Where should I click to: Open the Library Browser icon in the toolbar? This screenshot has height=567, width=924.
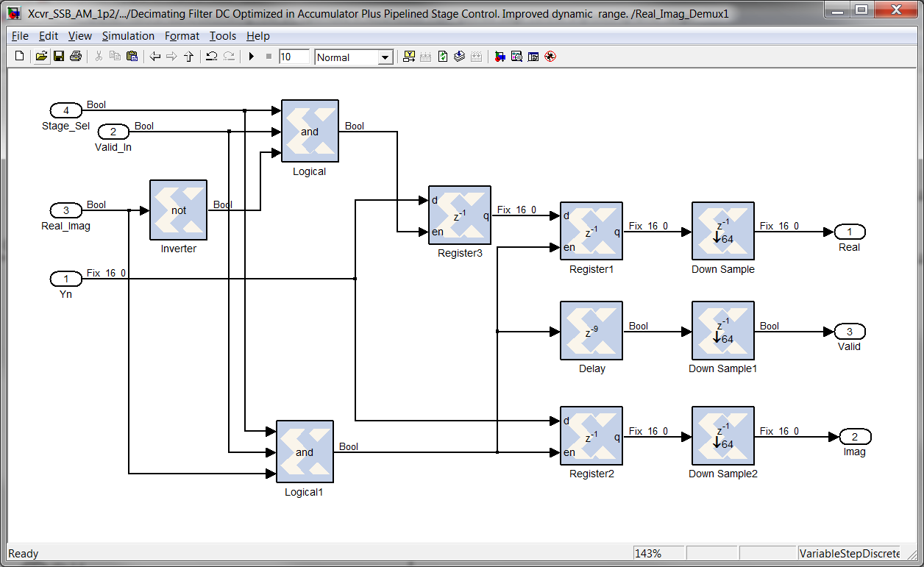pyautogui.click(x=500, y=57)
